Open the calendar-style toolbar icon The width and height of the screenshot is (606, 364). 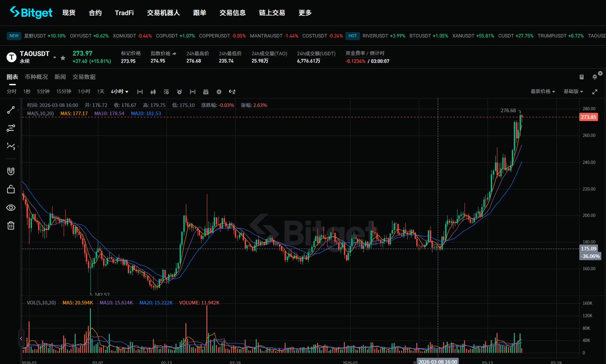[x=206, y=92]
